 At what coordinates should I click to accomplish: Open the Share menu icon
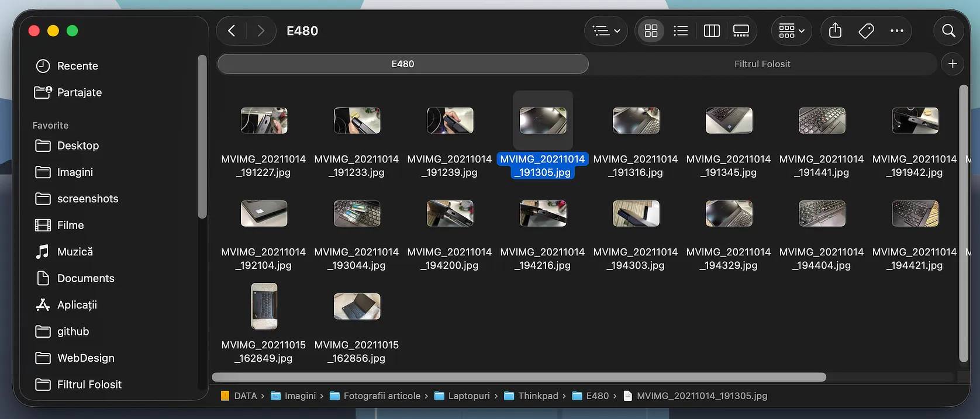pos(835,31)
